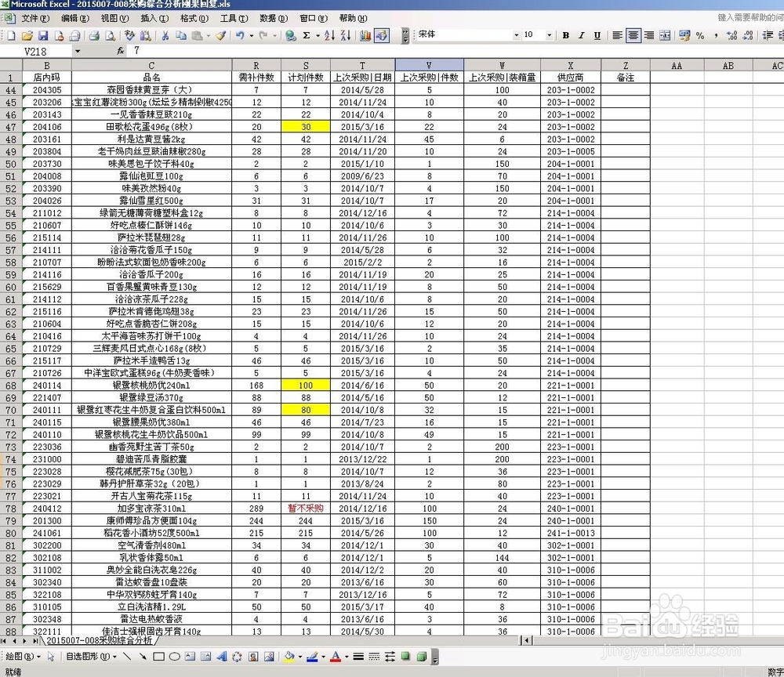
Task: Sort descending Z to A
Action: (346, 35)
